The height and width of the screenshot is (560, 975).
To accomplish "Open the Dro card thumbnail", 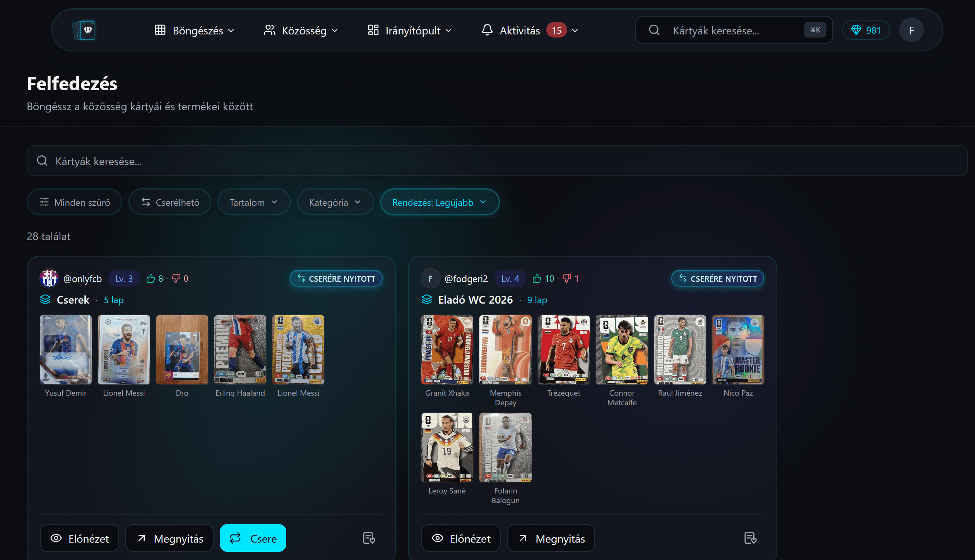I will click(182, 350).
